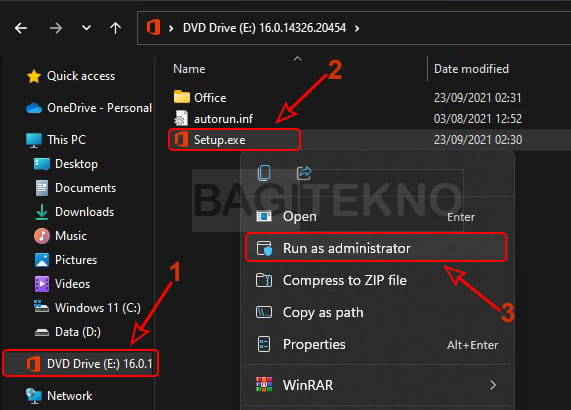Open Network in sidebar
571x410 pixels.
pyautogui.click(x=70, y=396)
